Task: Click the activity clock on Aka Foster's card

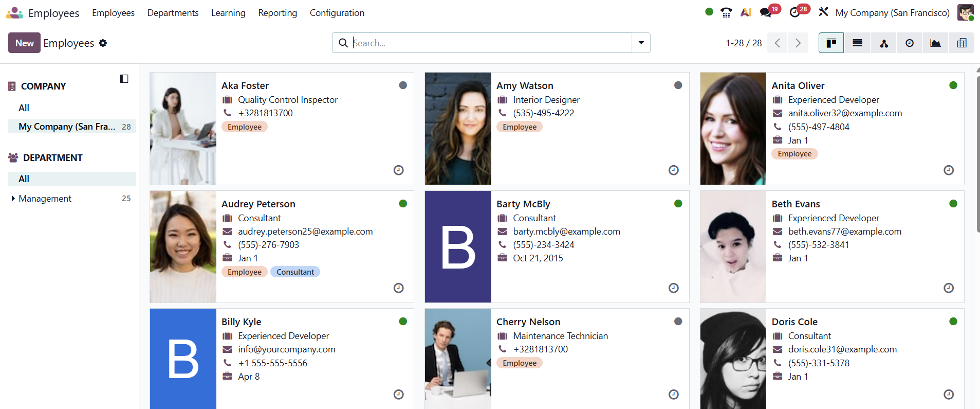Action: pyautogui.click(x=398, y=170)
